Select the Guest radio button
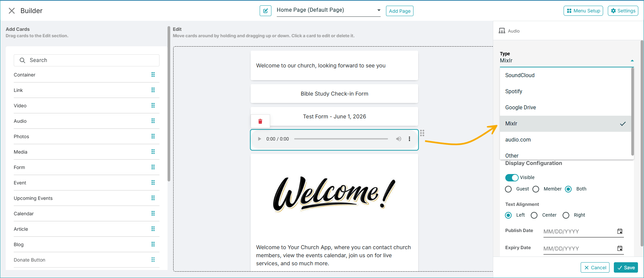 point(508,189)
